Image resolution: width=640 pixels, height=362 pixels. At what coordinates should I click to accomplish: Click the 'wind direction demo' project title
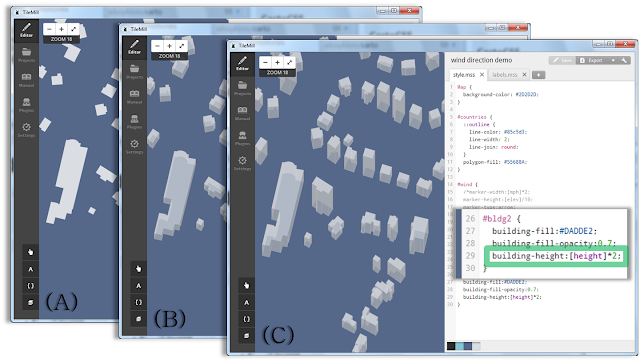[481, 60]
